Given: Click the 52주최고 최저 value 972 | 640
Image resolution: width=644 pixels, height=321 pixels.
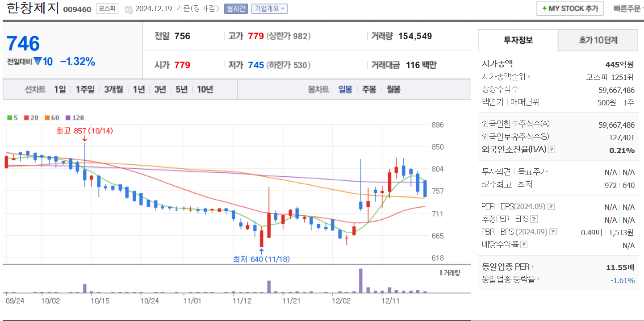Looking at the screenshot, I should (x=619, y=185).
